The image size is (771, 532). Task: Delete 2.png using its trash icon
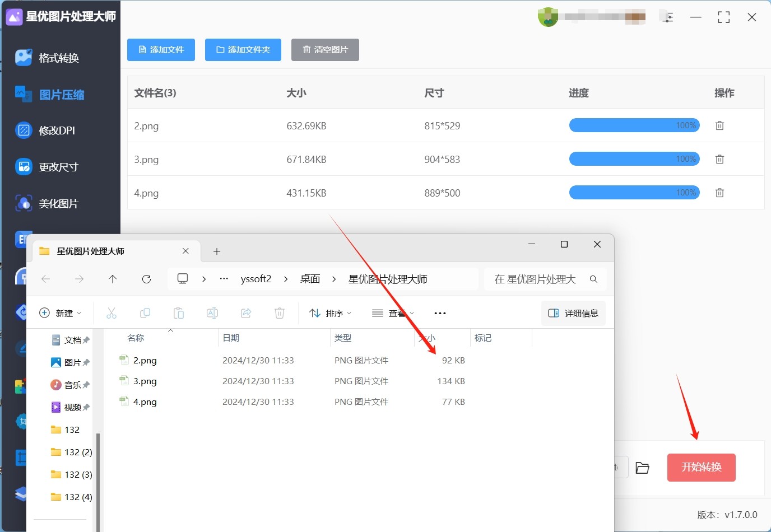(x=719, y=126)
